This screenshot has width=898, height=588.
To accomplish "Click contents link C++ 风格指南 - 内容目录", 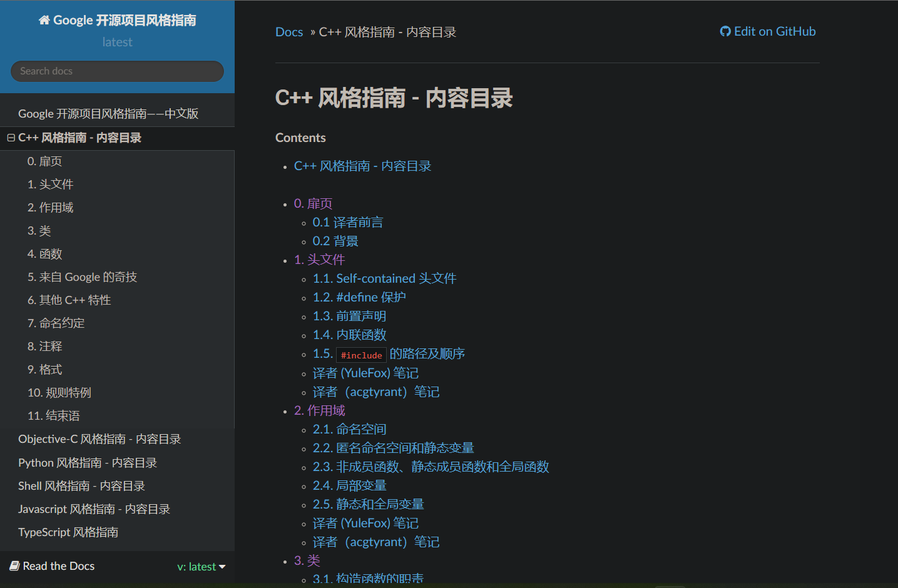I will pyautogui.click(x=362, y=166).
